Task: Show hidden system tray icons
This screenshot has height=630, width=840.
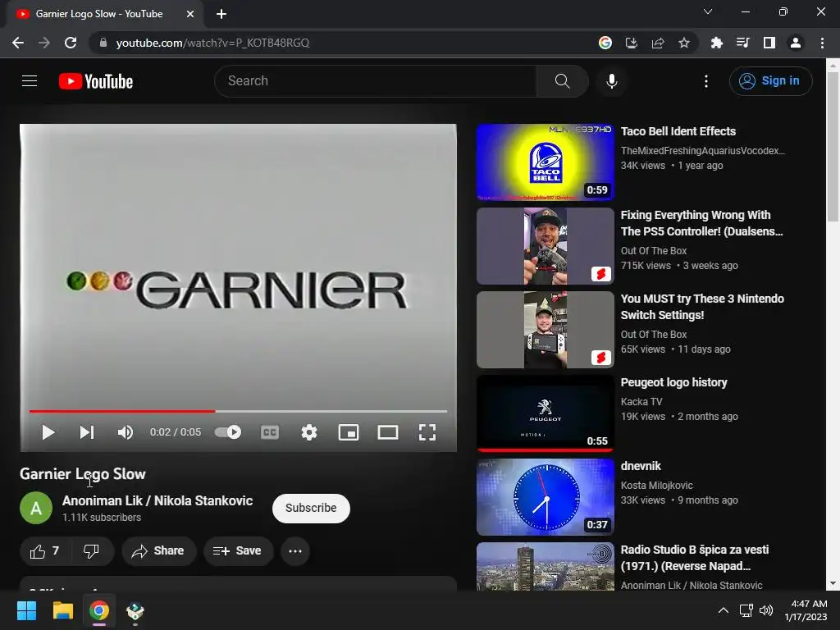Action: [723, 610]
